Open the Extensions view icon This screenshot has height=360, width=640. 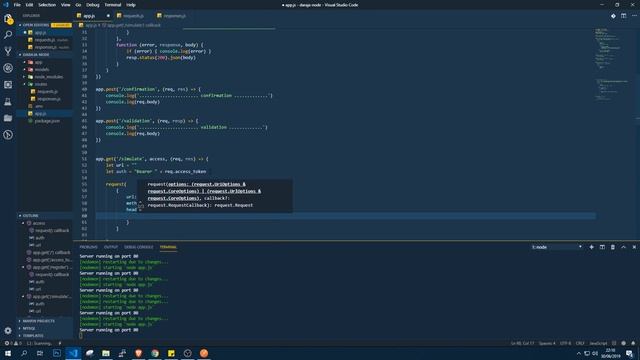[x=8, y=84]
